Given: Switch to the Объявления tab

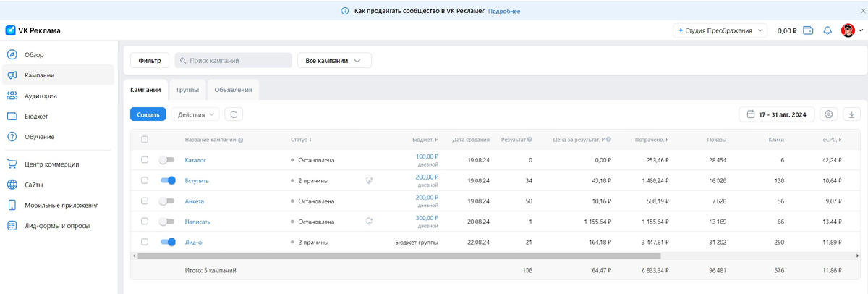Looking at the screenshot, I should (233, 89).
